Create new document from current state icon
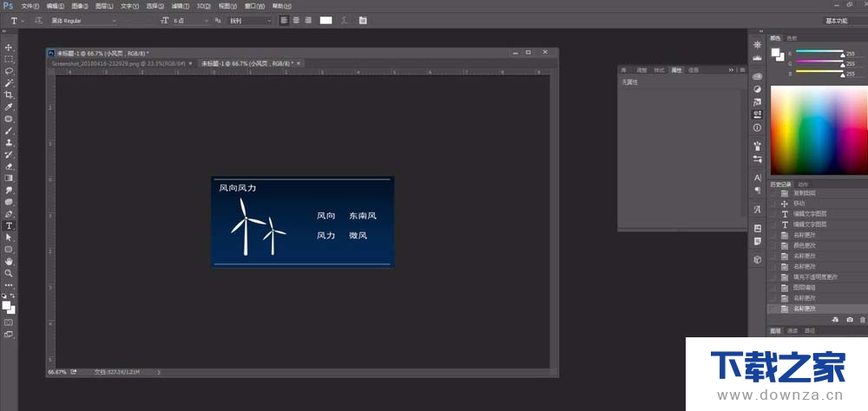The height and width of the screenshot is (411, 868). coord(835,320)
